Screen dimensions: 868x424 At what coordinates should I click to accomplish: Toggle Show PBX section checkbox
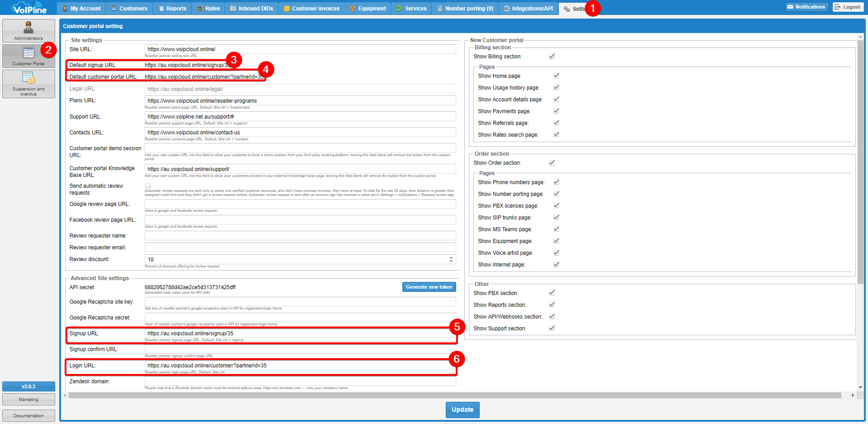pos(552,293)
